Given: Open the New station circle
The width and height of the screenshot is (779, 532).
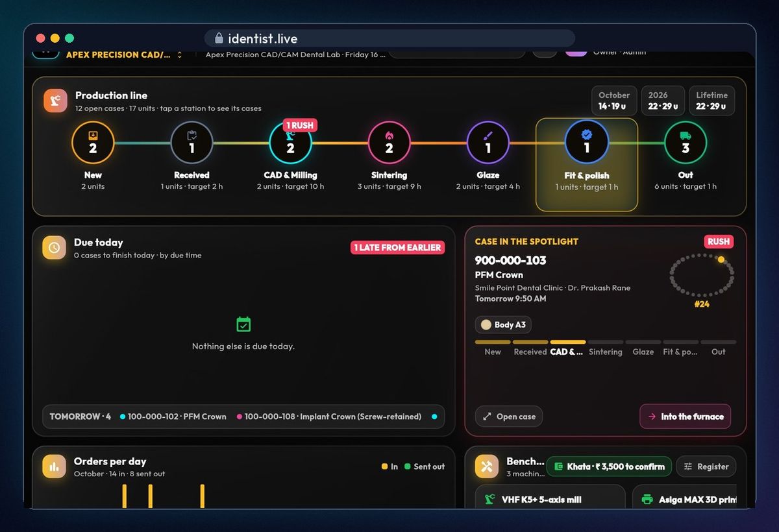Looking at the screenshot, I should (x=93, y=143).
